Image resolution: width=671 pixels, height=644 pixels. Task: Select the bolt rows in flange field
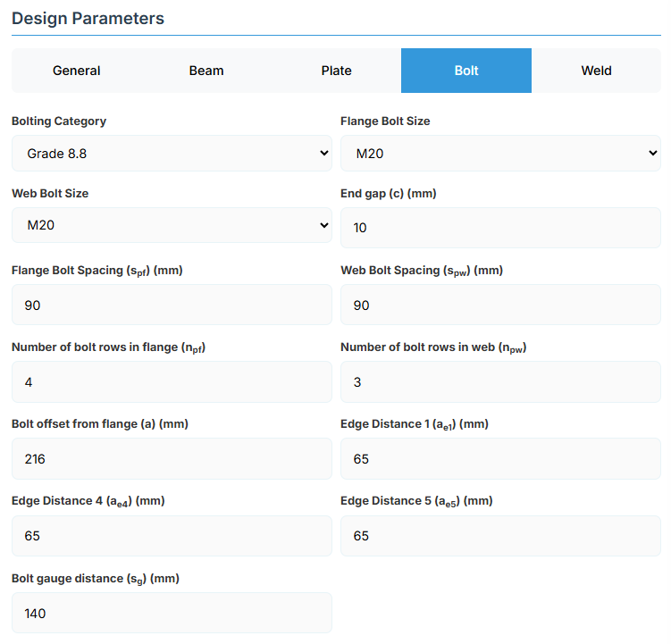pyautogui.click(x=172, y=382)
